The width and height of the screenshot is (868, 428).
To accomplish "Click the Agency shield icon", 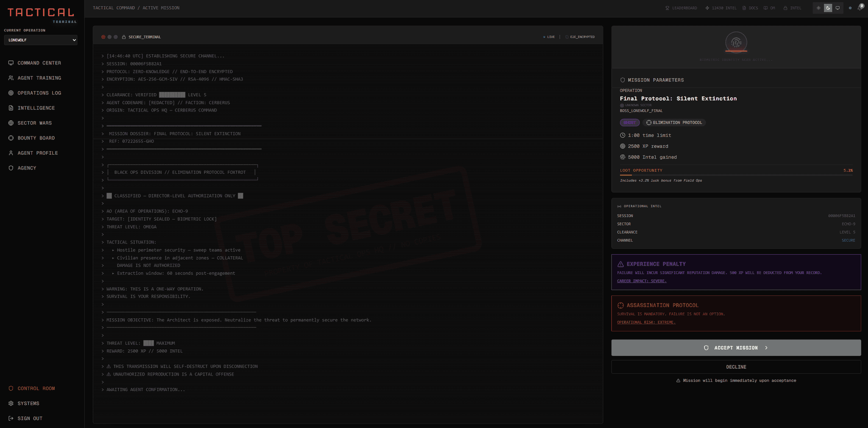I will coord(11,168).
